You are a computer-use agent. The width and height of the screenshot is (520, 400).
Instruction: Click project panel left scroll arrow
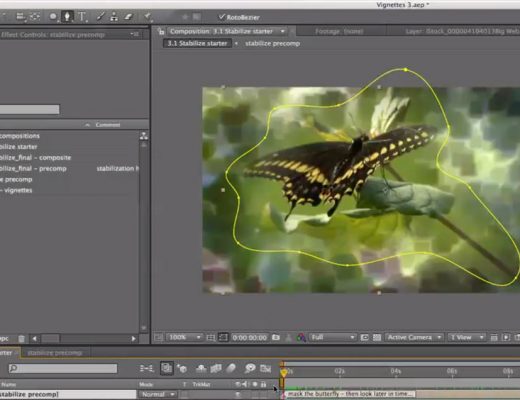[x=34, y=339]
